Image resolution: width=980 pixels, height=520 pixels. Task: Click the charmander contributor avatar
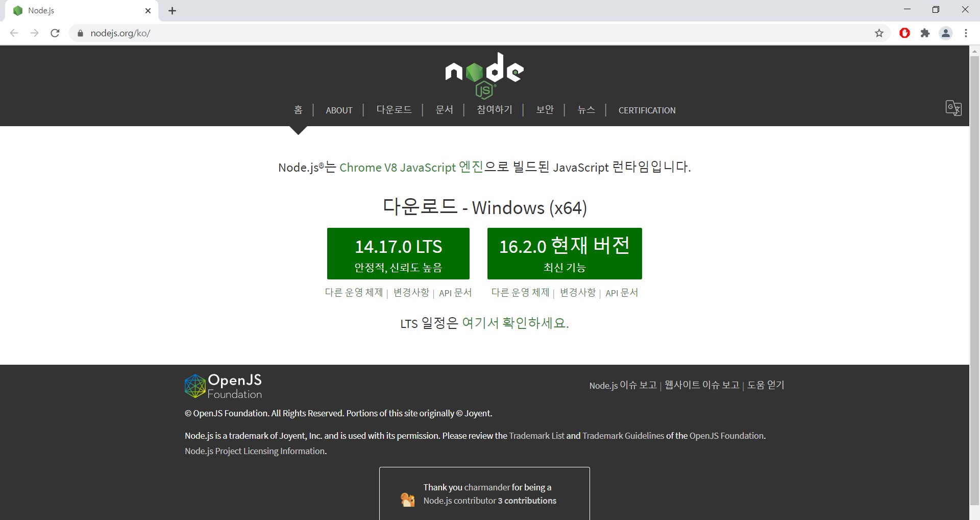(407, 500)
